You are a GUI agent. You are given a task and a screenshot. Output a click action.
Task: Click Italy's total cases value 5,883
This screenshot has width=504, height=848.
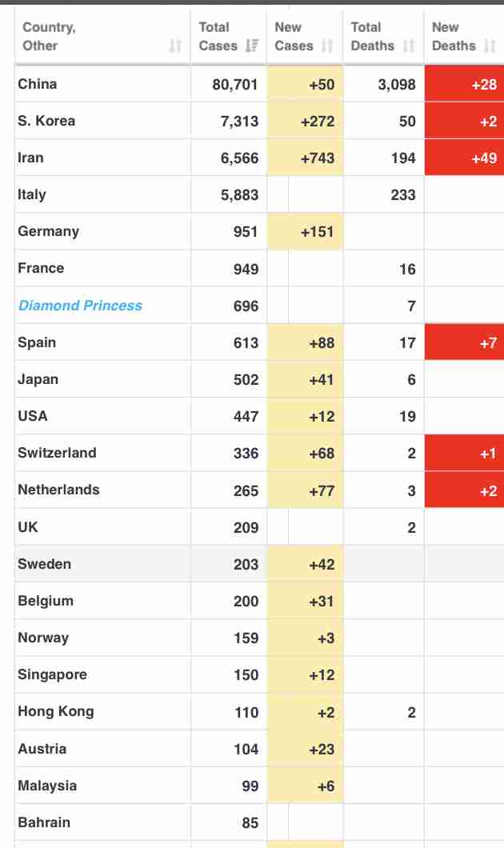tap(239, 195)
